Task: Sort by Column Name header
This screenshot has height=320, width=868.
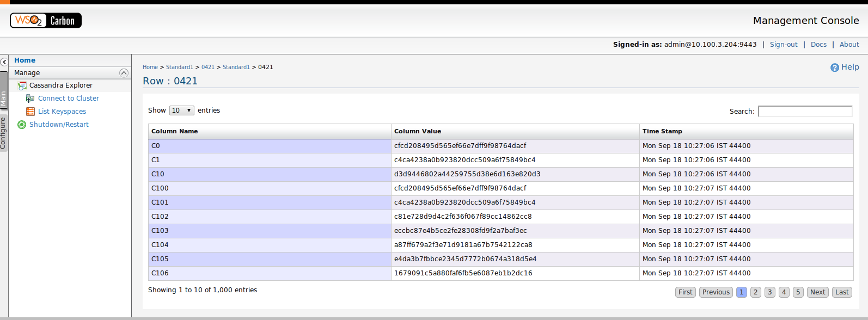Action: [x=270, y=131]
